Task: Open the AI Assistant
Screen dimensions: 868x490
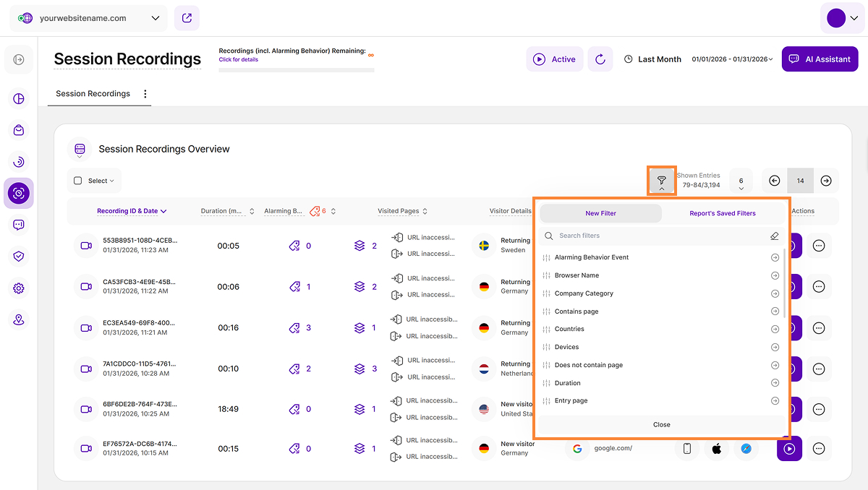Action: pos(820,59)
